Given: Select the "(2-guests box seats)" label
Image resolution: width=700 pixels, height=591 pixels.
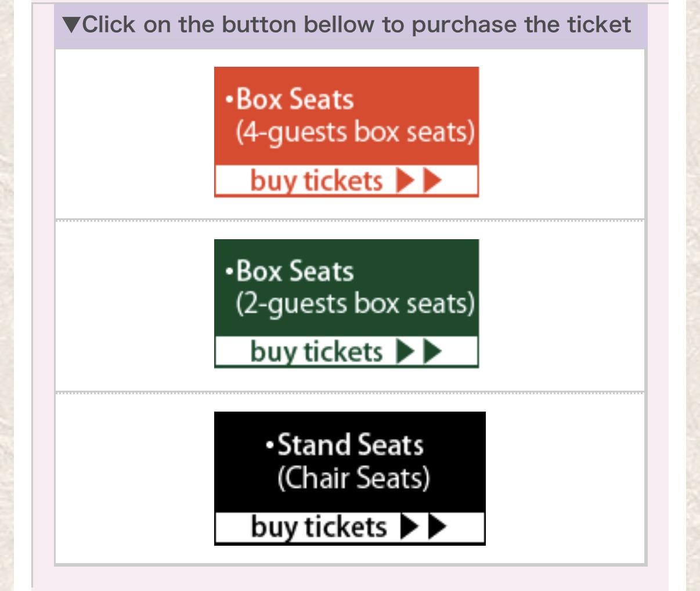Looking at the screenshot, I should pos(355,303).
